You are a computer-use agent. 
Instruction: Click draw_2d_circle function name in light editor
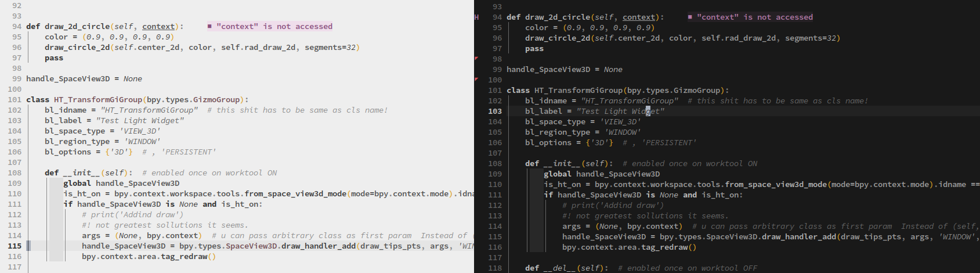pyautogui.click(x=77, y=27)
